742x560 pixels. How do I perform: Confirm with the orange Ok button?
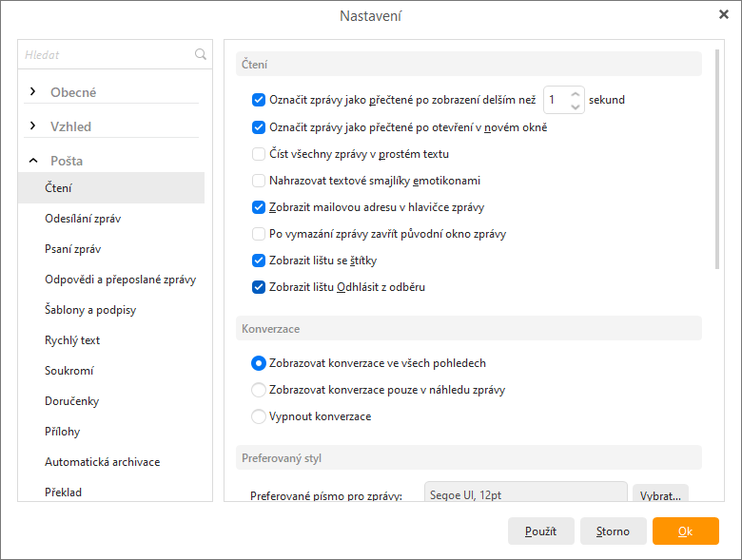pyautogui.click(x=685, y=531)
